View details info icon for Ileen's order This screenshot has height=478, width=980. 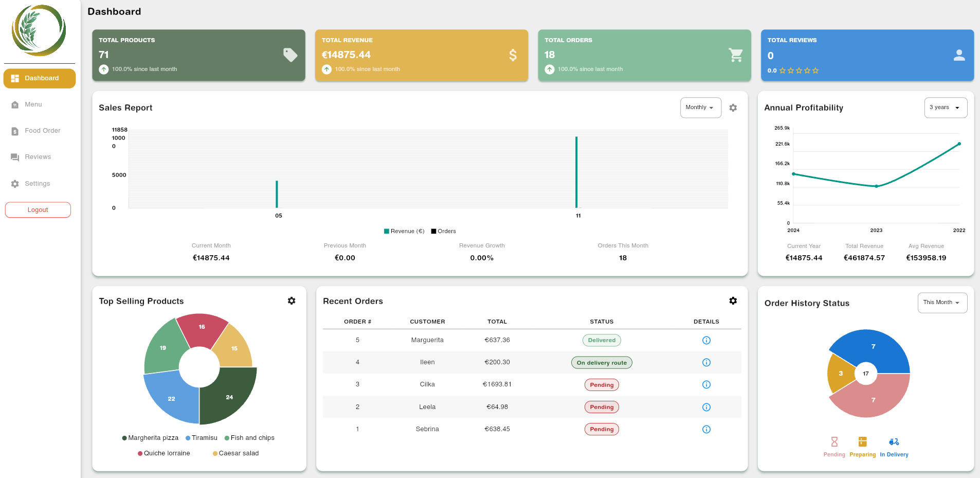pyautogui.click(x=706, y=362)
